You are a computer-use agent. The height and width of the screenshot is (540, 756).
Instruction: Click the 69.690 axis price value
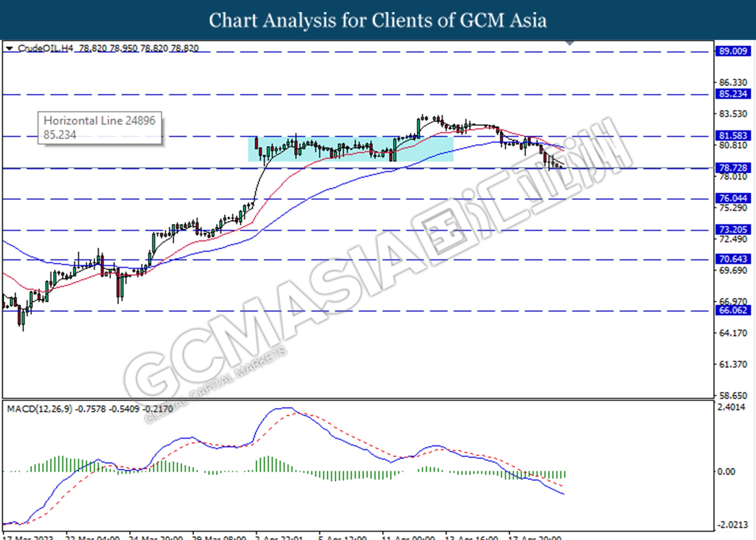coord(733,270)
